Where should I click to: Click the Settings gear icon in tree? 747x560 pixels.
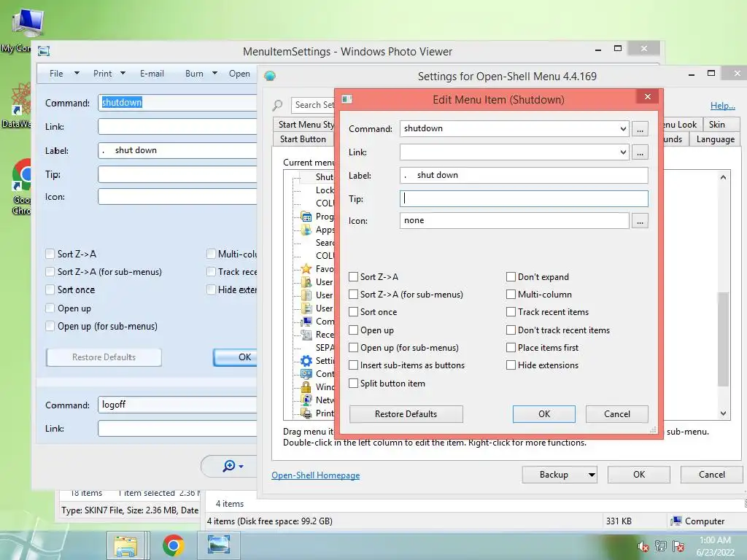point(306,361)
